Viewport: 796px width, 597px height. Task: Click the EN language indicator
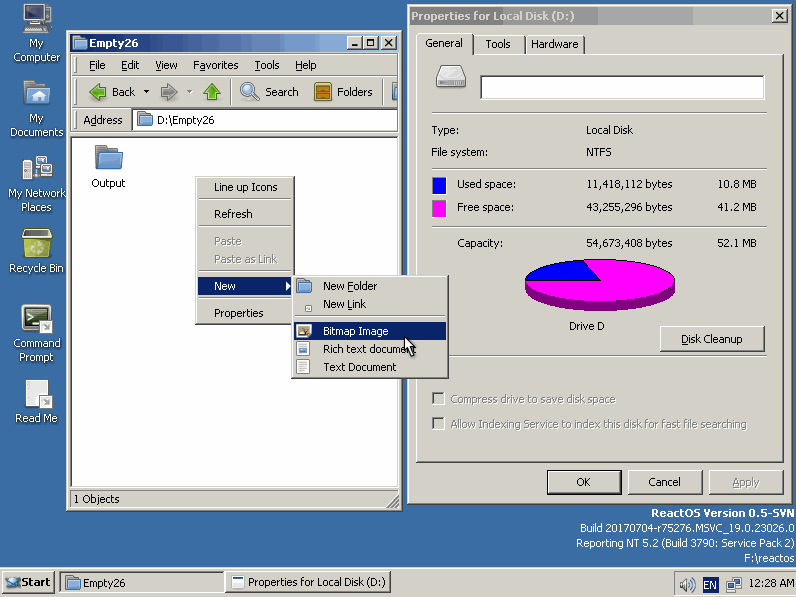[710, 585]
